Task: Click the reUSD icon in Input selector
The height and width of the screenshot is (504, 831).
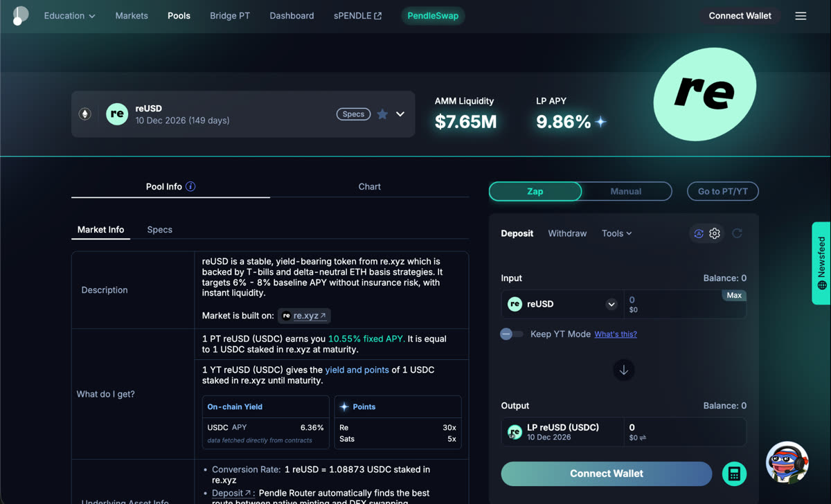Action: pyautogui.click(x=515, y=304)
